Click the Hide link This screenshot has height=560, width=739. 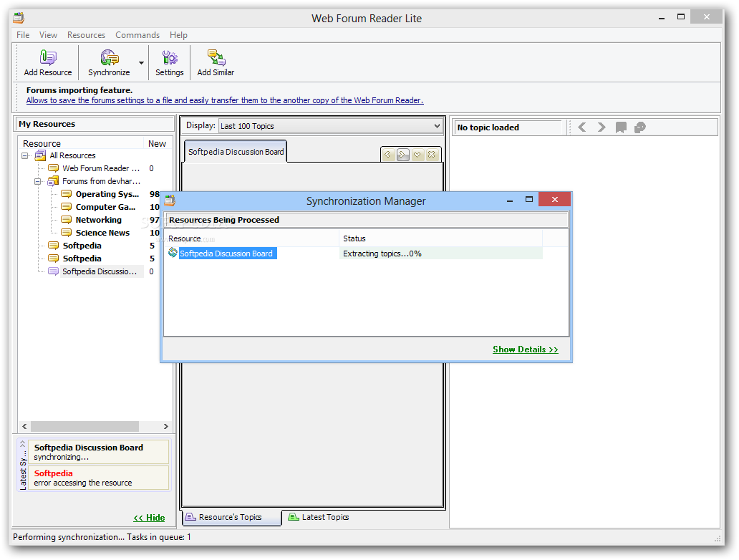[149, 518]
